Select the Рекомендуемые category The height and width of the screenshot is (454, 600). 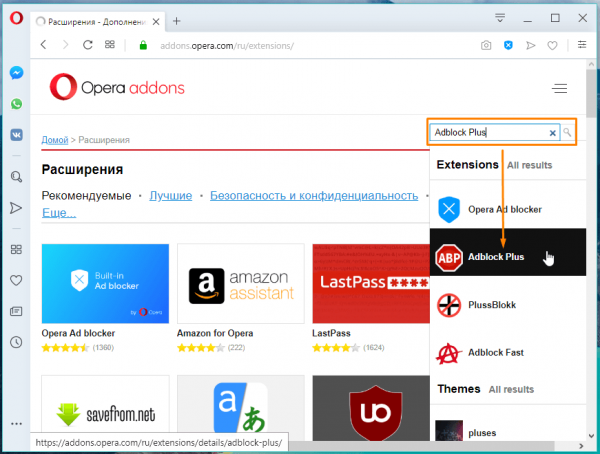pyautogui.click(x=86, y=196)
